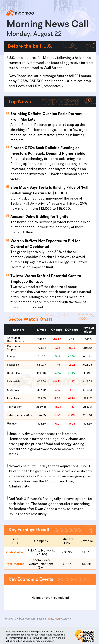This screenshot has width=99, height=644.
Task: Select the Energy sector row
Action: pyautogui.click(x=50, y=356)
